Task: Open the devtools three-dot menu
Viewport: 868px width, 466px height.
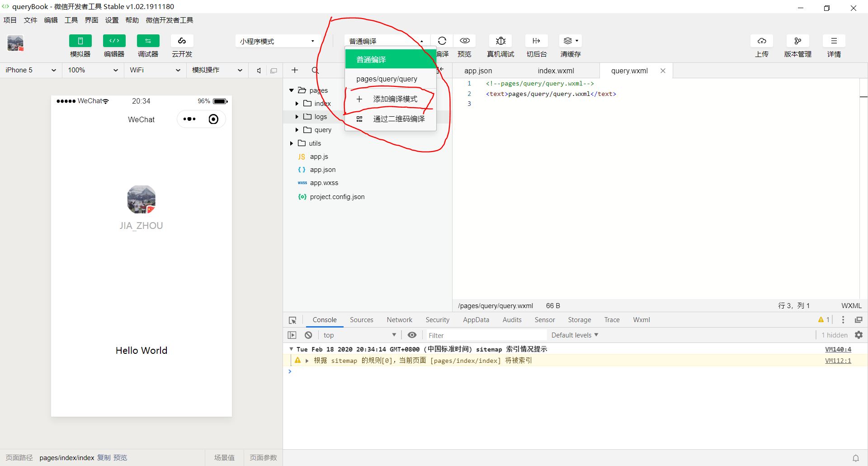Action: [x=843, y=320]
